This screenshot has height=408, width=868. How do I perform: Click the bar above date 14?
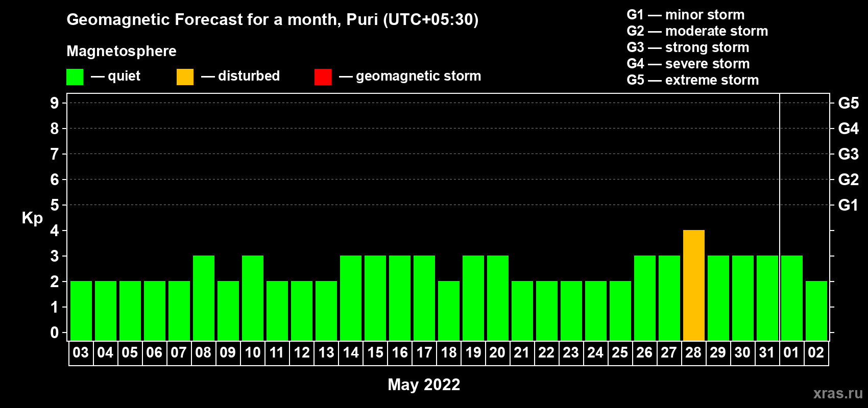click(351, 298)
